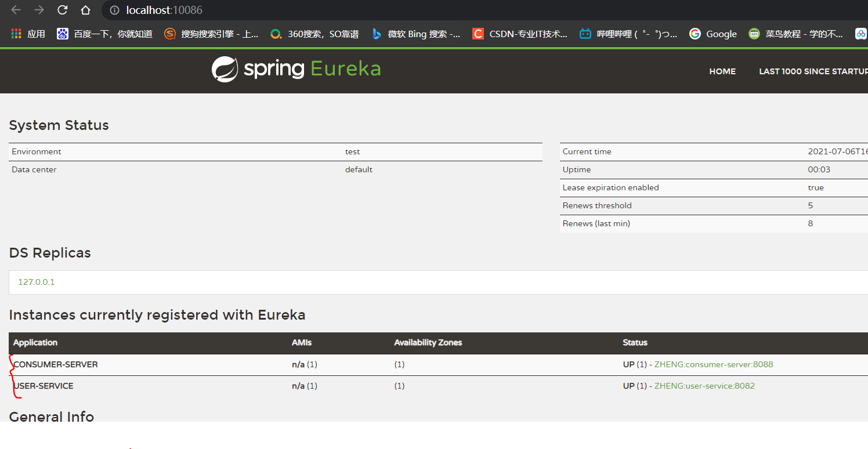This screenshot has width=868, height=449.
Task: Open the HOME navigation item
Action: (722, 71)
